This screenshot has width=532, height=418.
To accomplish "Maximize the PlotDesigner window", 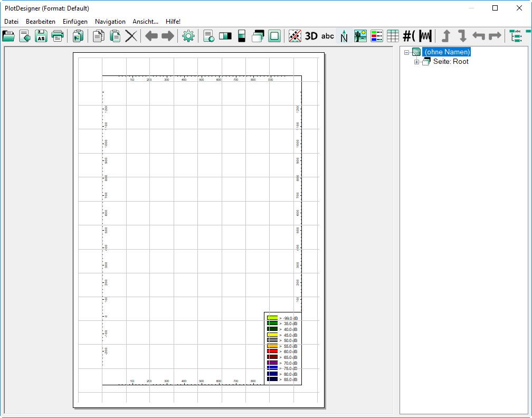I will 495,8.
